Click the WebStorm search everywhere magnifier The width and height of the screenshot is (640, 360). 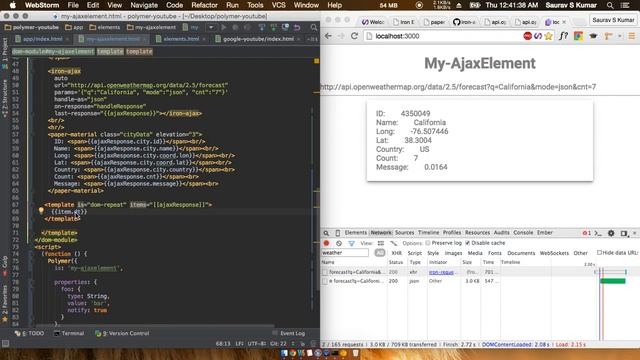[x=313, y=27]
